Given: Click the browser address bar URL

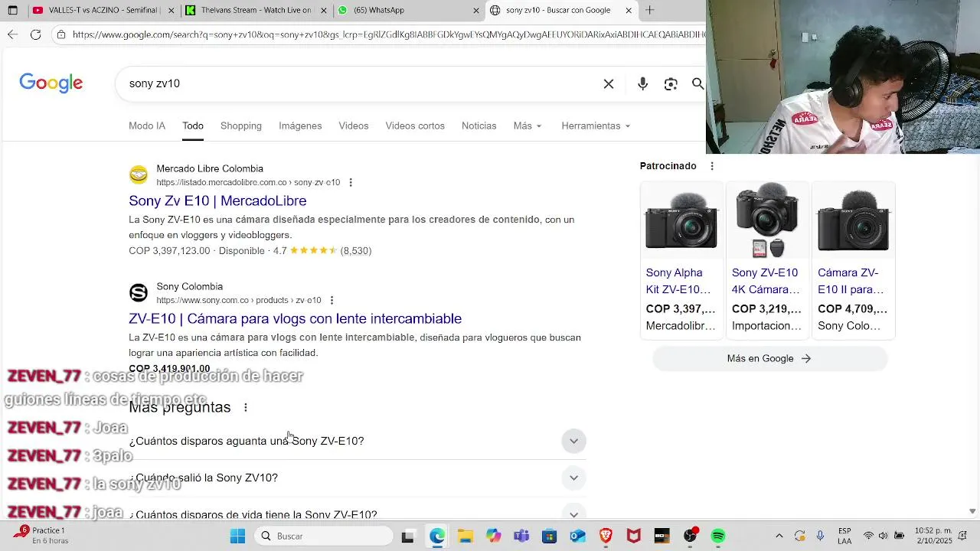Looking at the screenshot, I should point(389,34).
